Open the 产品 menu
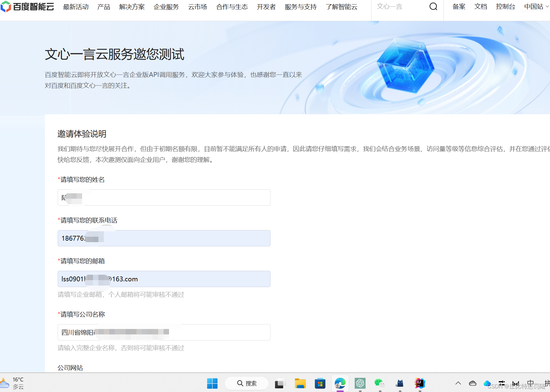The width and height of the screenshot is (550, 392). pos(104,7)
